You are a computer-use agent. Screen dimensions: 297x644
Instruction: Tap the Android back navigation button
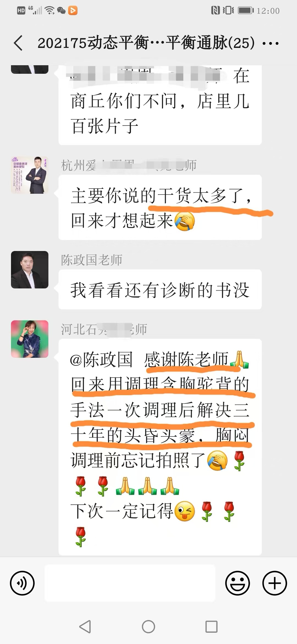[85, 627]
